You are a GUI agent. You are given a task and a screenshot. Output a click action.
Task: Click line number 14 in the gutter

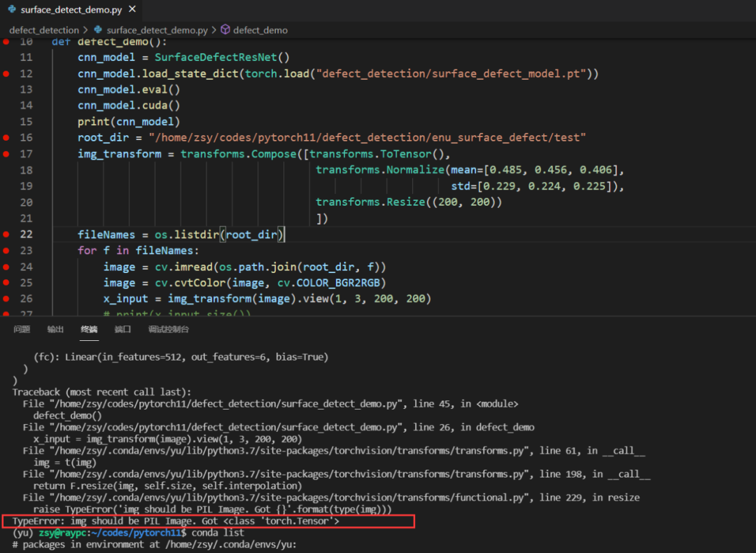pyautogui.click(x=27, y=106)
